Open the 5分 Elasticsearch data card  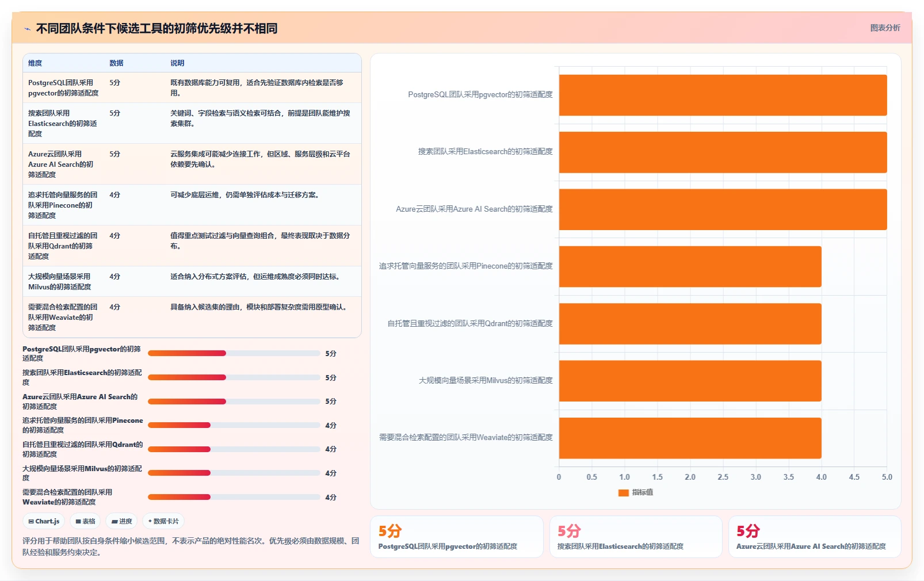tap(636, 537)
